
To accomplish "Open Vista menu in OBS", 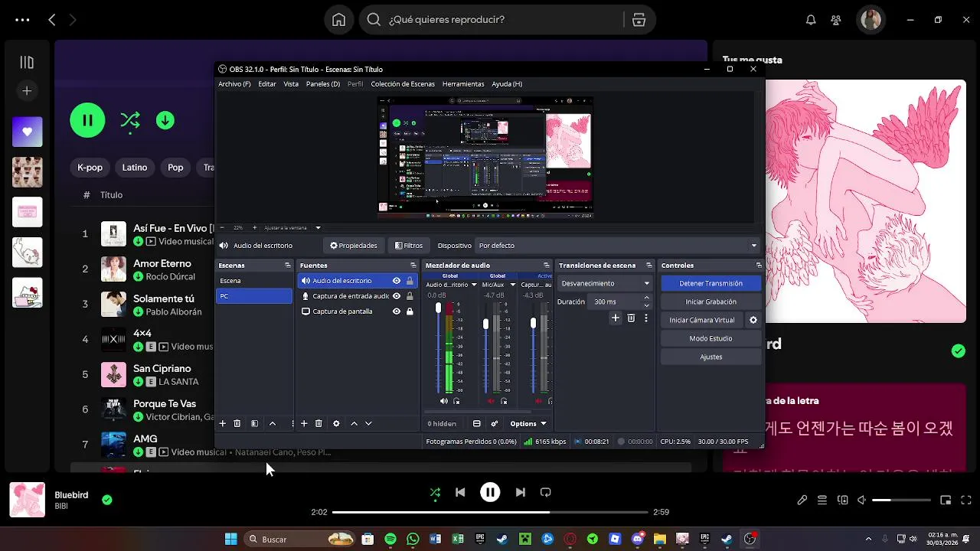I will click(x=291, y=84).
